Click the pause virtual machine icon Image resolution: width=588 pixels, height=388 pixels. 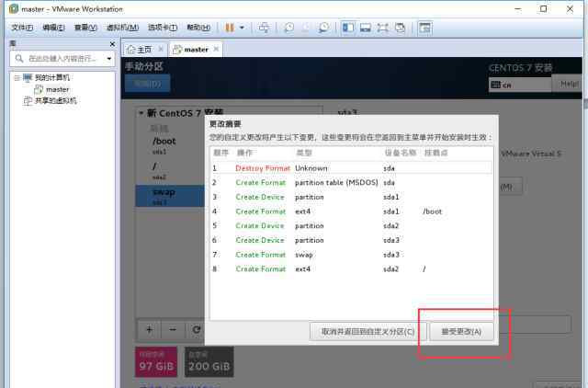(x=230, y=28)
